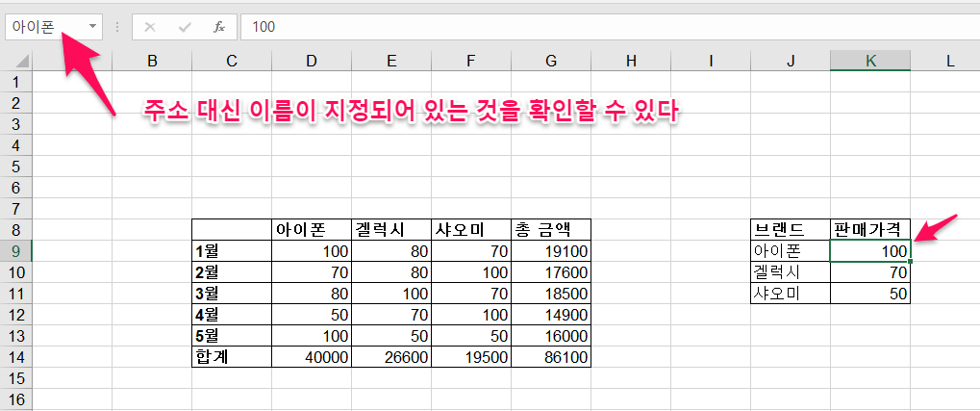Select column G header
This screenshot has width=980, height=411.
click(x=551, y=61)
